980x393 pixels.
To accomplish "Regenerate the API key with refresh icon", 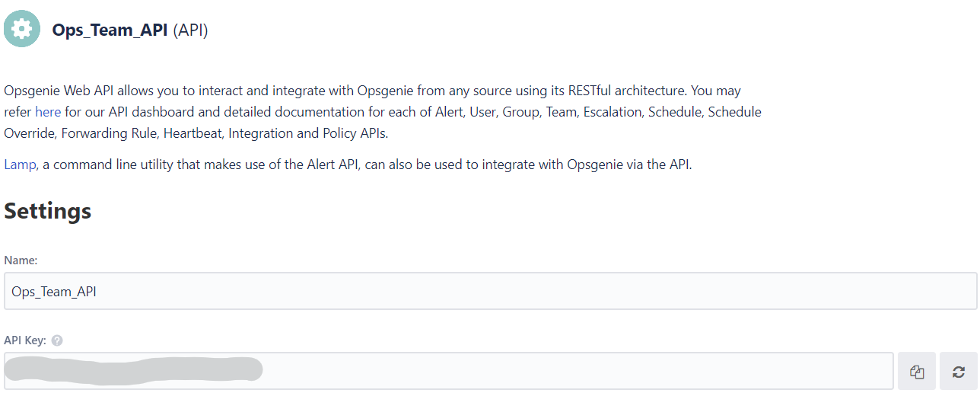I will [x=959, y=372].
